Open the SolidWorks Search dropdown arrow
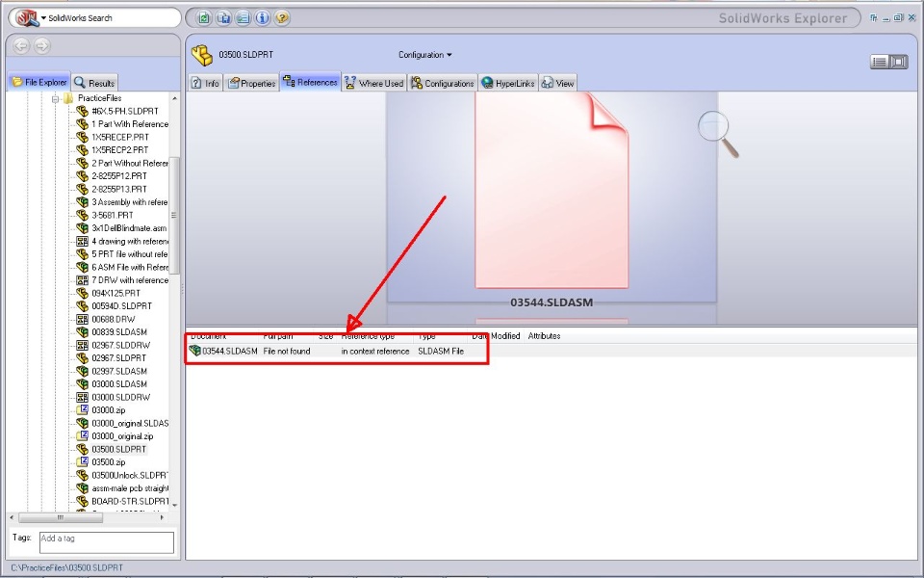 tap(43, 18)
